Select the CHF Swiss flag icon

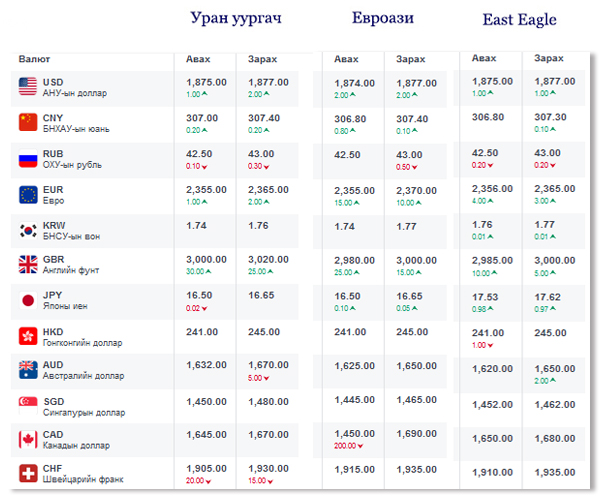(x=28, y=474)
